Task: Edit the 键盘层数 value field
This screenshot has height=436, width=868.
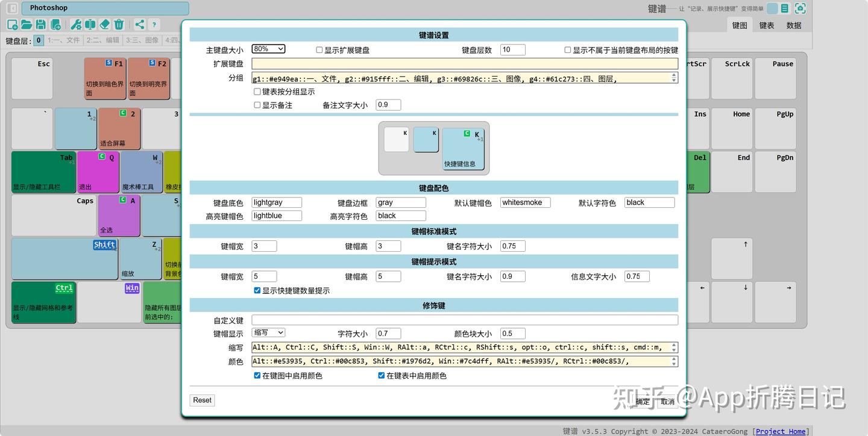Action: click(x=512, y=49)
